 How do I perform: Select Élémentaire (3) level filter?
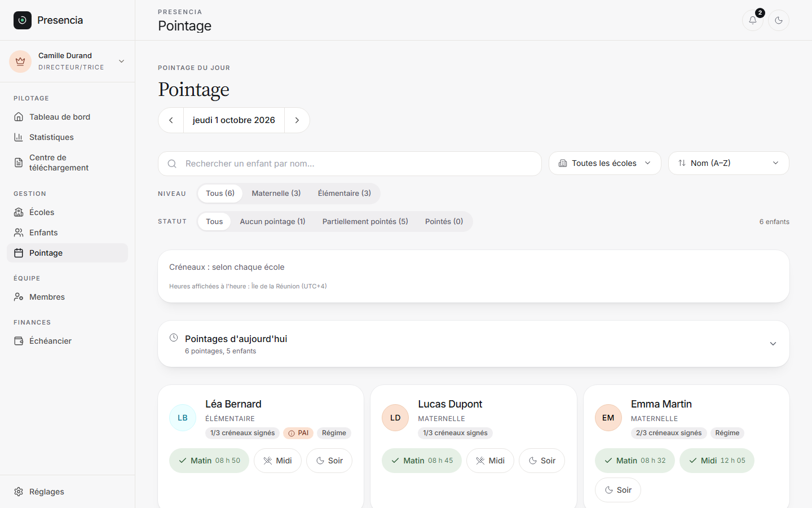click(345, 193)
